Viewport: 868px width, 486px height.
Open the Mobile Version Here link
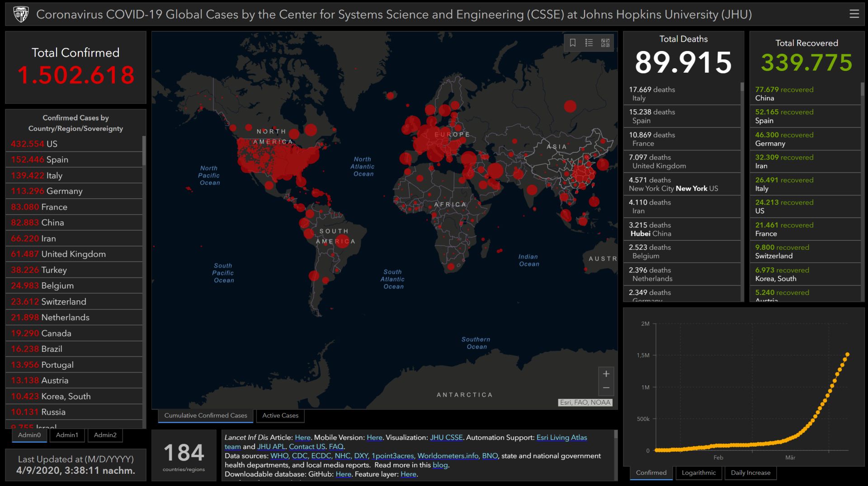(x=374, y=437)
